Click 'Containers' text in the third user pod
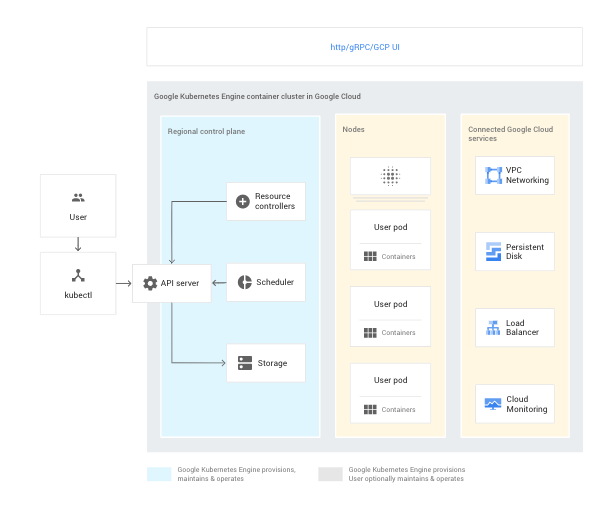Image resolution: width=614 pixels, height=509 pixels. pyautogui.click(x=398, y=410)
